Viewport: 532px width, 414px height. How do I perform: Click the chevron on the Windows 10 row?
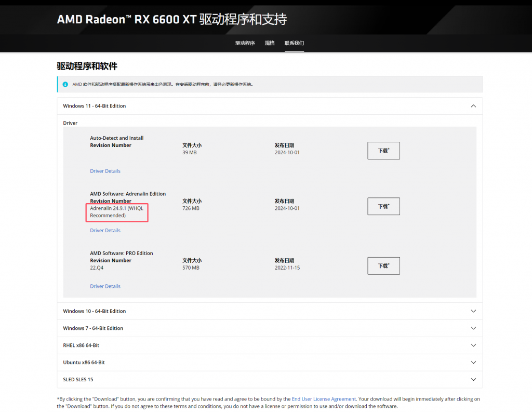pyautogui.click(x=473, y=311)
